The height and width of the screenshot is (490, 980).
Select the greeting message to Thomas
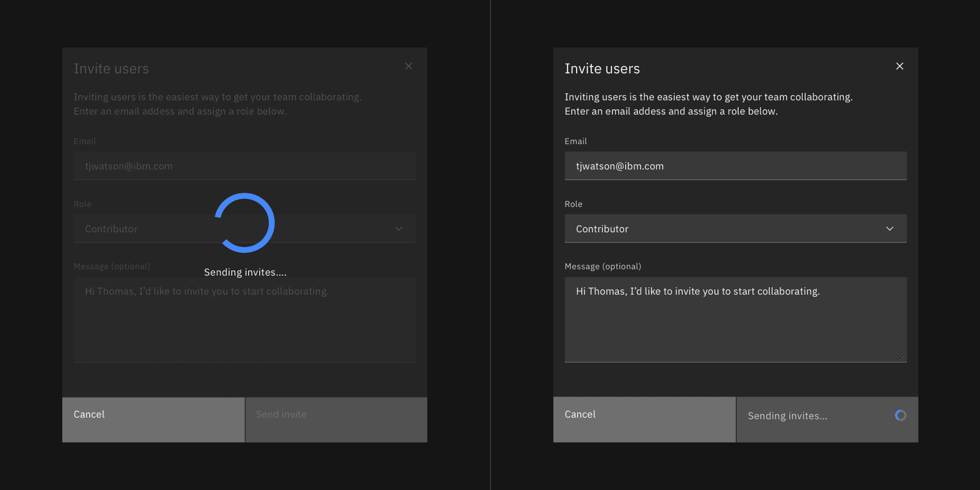[698, 291]
